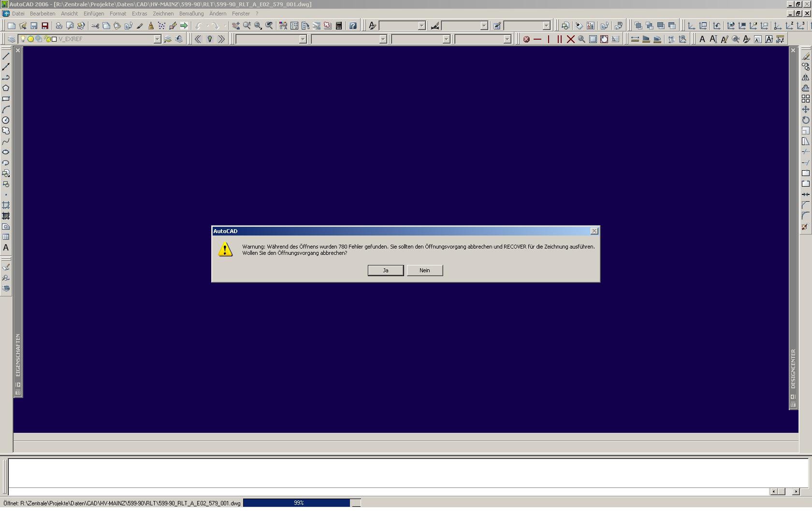Open the Fenster menu

point(241,14)
